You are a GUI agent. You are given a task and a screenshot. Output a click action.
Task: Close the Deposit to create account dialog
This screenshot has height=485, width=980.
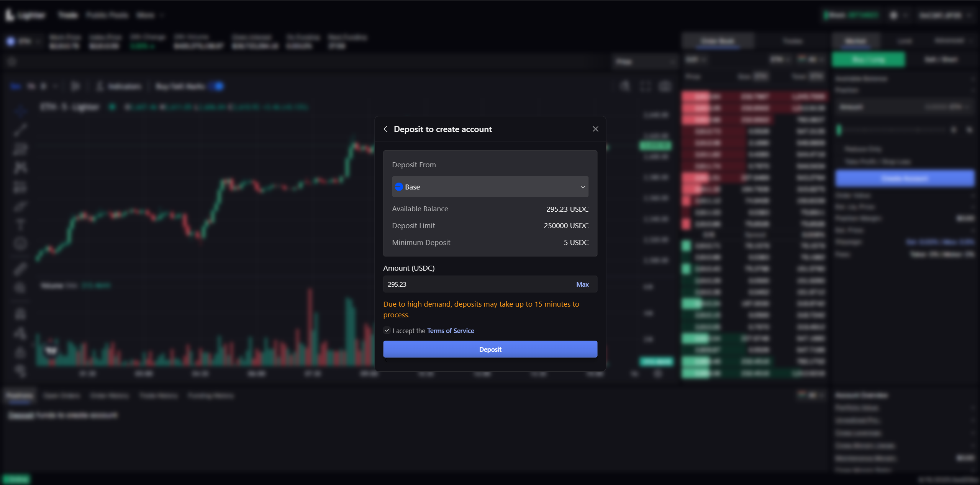coord(595,129)
